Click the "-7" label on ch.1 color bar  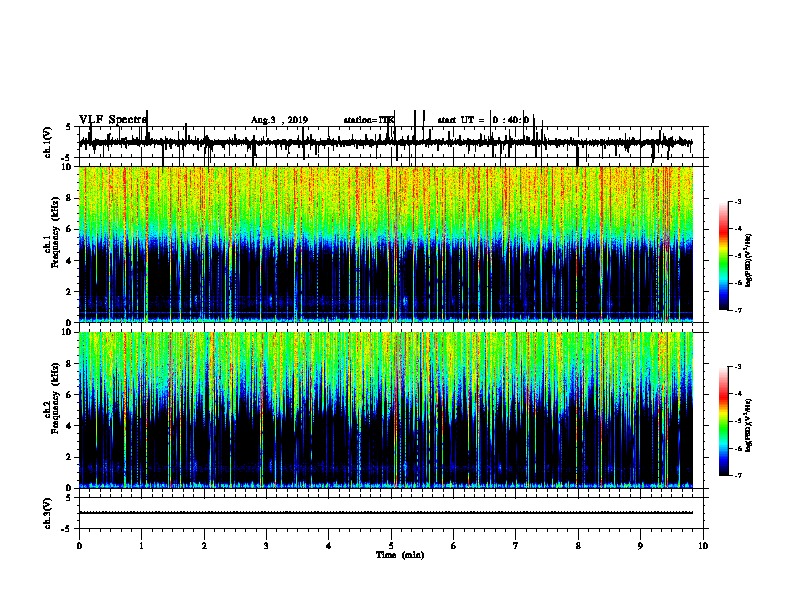[x=737, y=310]
